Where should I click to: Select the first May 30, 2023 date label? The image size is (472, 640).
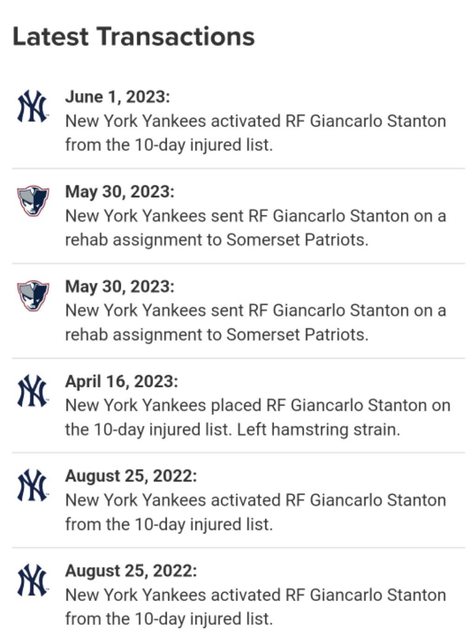click(x=120, y=192)
